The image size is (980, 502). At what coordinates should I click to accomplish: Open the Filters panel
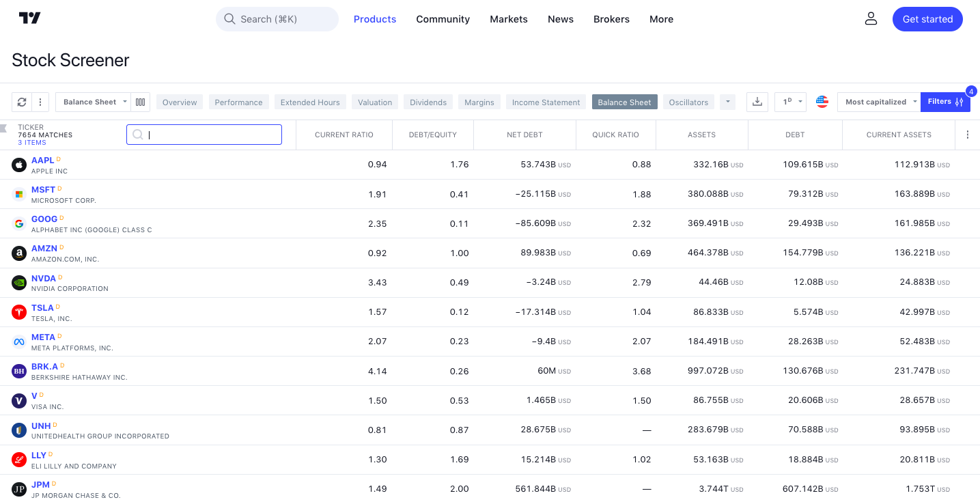(944, 102)
